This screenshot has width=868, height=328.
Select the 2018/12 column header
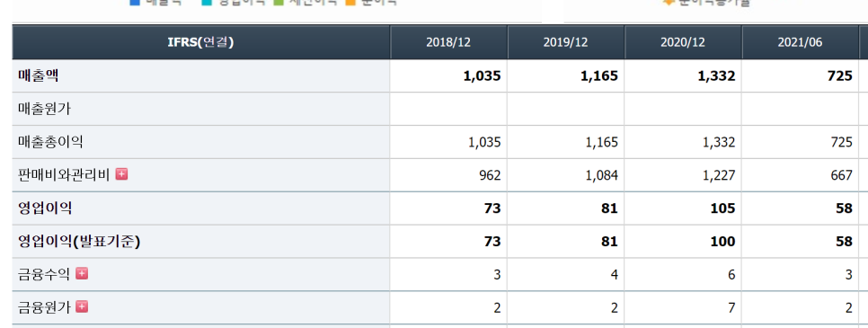[x=448, y=42]
